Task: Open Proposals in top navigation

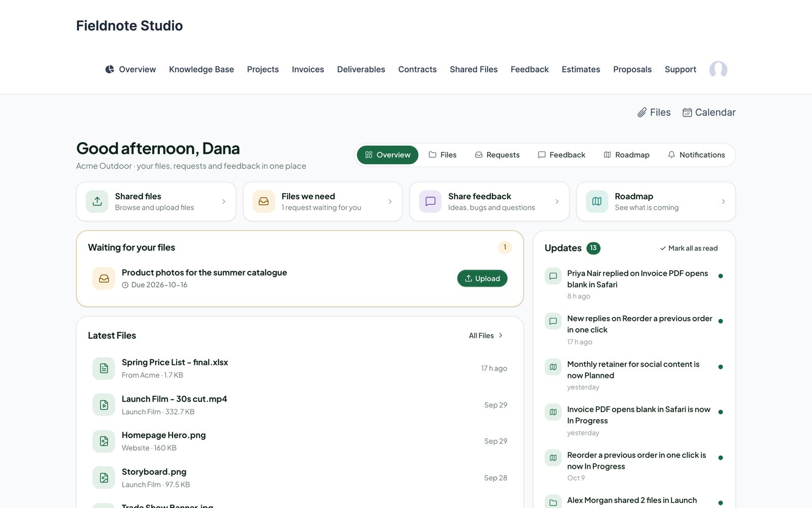Action: pos(632,70)
